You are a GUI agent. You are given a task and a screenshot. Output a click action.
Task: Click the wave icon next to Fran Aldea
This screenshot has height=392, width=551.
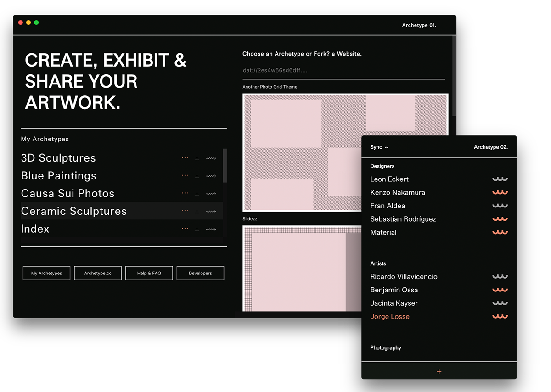click(500, 206)
